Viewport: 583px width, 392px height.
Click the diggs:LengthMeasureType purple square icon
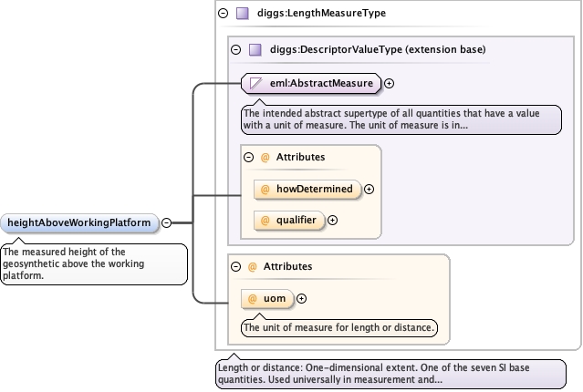(243, 14)
